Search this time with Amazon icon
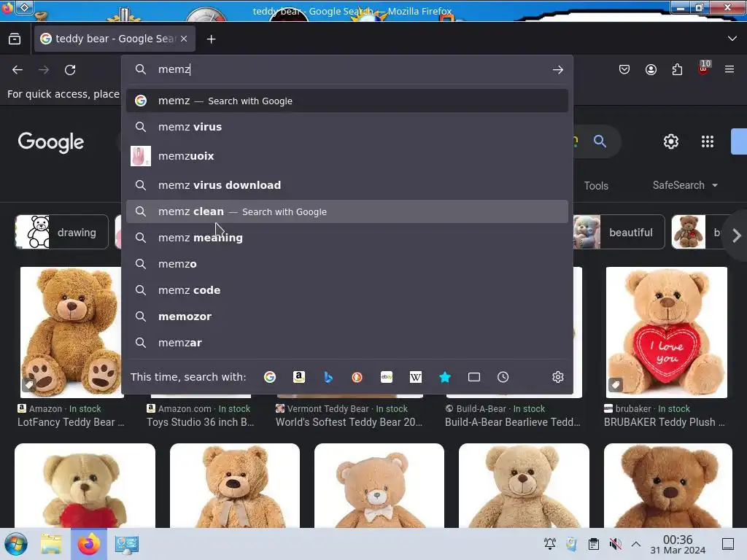 (x=299, y=377)
